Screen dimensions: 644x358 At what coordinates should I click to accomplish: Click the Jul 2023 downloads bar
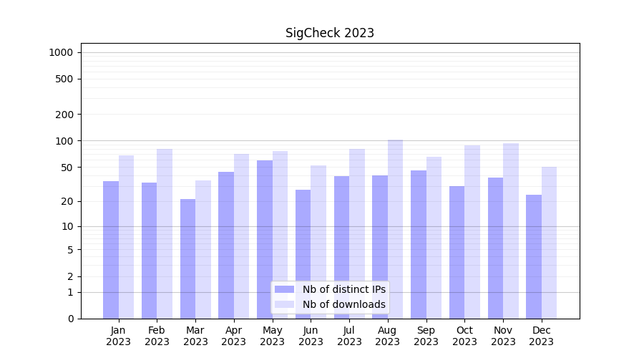(357, 233)
